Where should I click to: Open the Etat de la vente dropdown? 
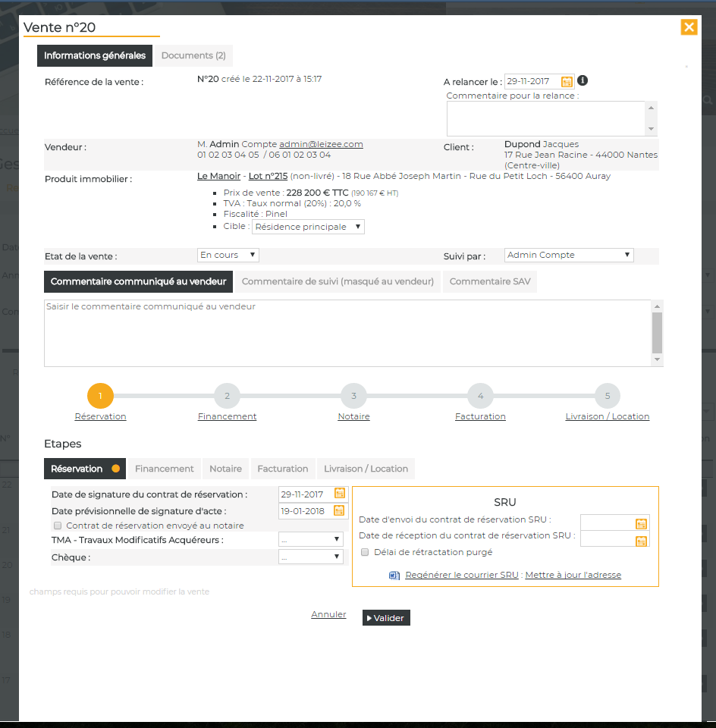(228, 255)
